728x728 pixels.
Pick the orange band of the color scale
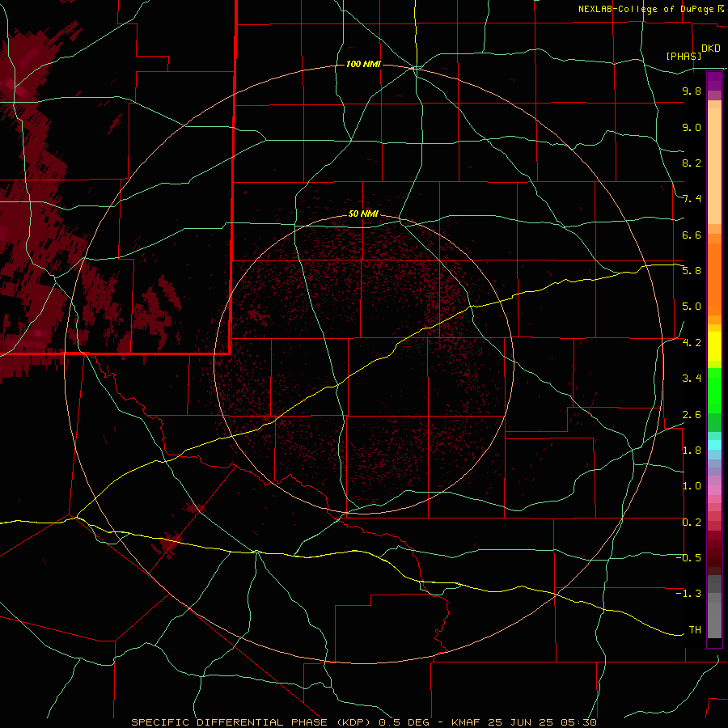tap(714, 279)
